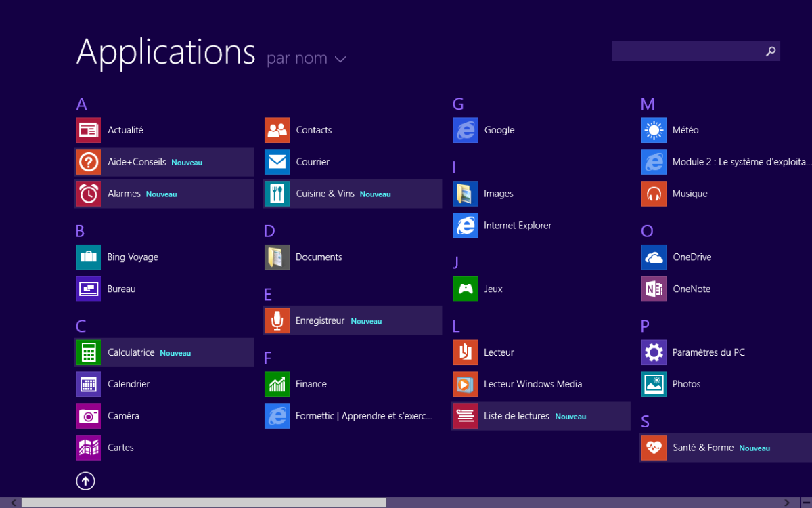Click the letter L group header
This screenshot has height=508, width=812.
click(455, 326)
